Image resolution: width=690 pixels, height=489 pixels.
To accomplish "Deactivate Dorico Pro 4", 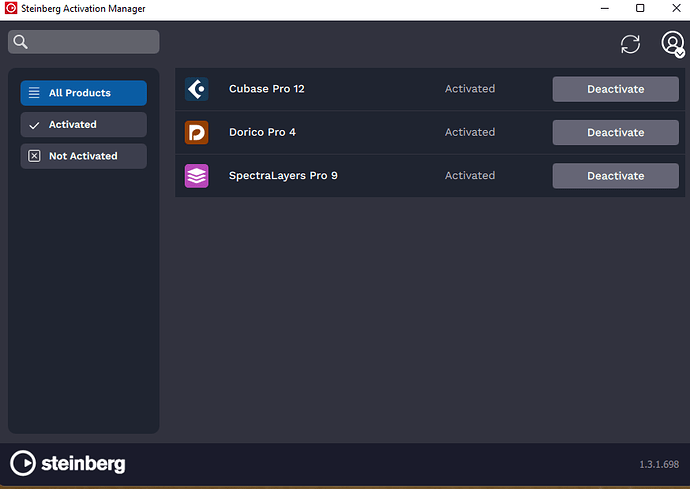I will (616, 132).
